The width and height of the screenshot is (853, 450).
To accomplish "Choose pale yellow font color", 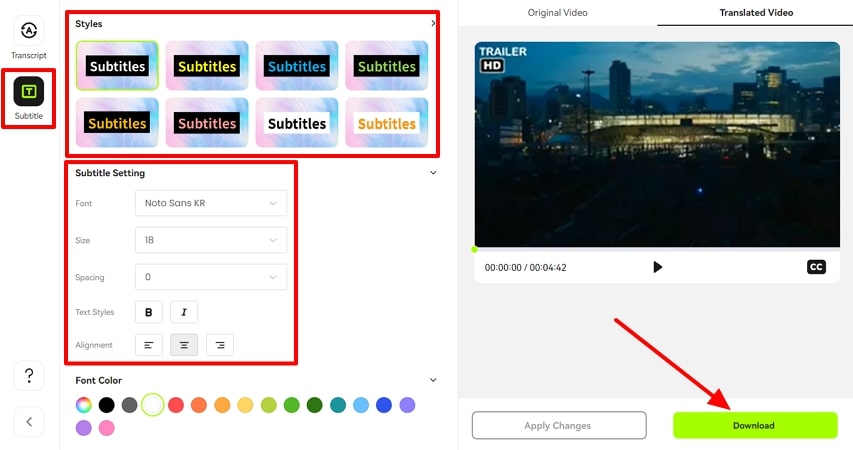I will tap(245, 405).
